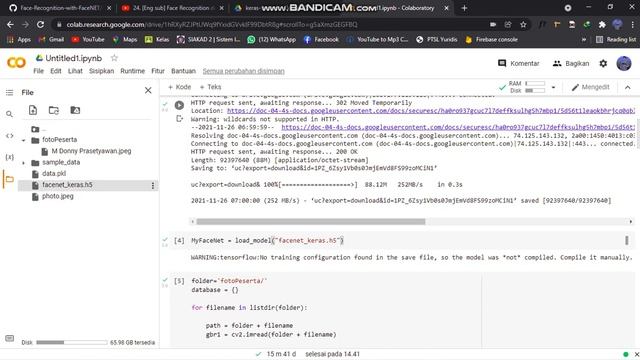Open the Fitur menu
The image size is (640, 360).
158,71
